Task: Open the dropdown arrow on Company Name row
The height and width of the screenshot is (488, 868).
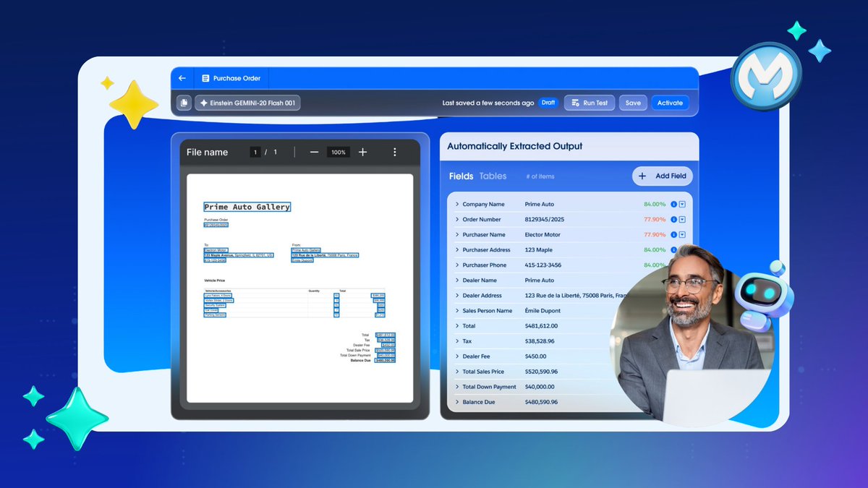Action: tap(682, 204)
